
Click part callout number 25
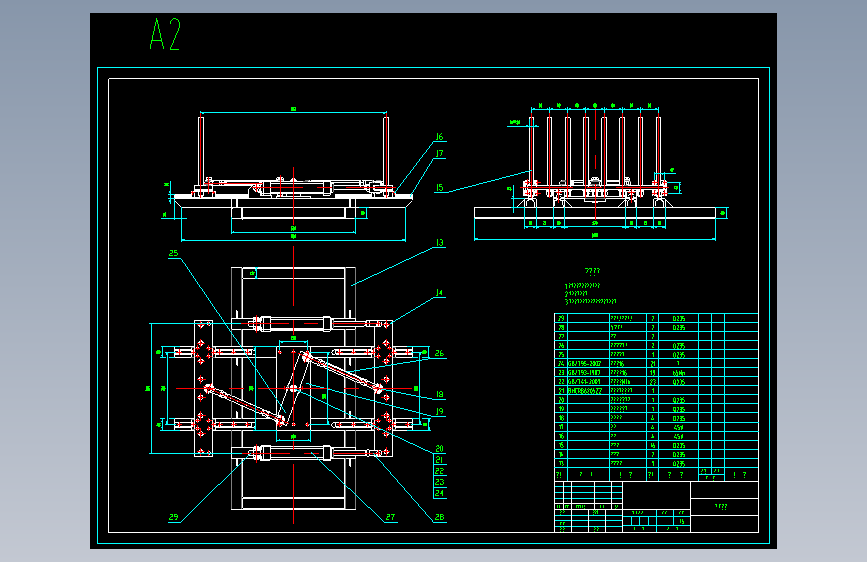174,253
